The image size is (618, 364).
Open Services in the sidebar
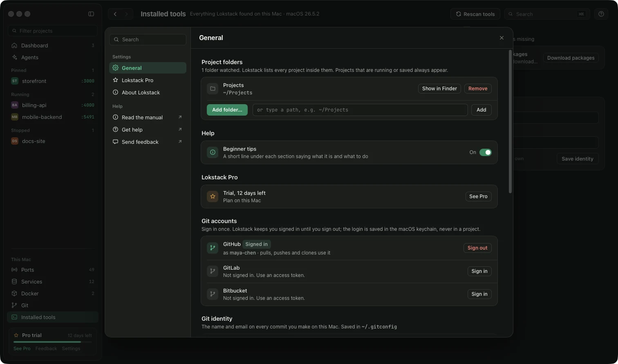pos(53,281)
